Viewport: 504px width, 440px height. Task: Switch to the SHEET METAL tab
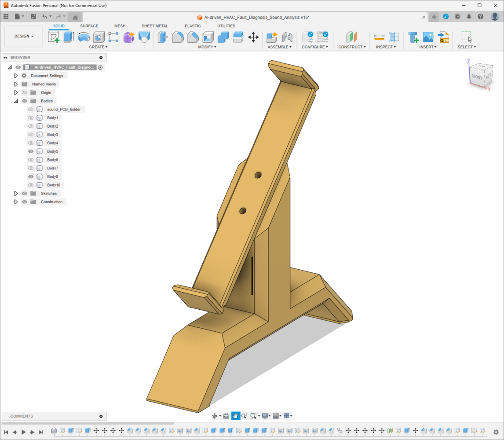(x=154, y=26)
